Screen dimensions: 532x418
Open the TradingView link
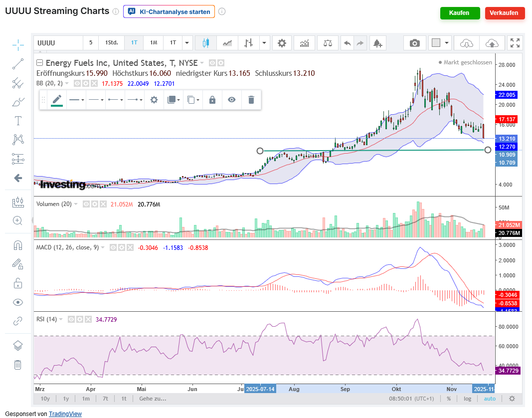(x=65, y=414)
